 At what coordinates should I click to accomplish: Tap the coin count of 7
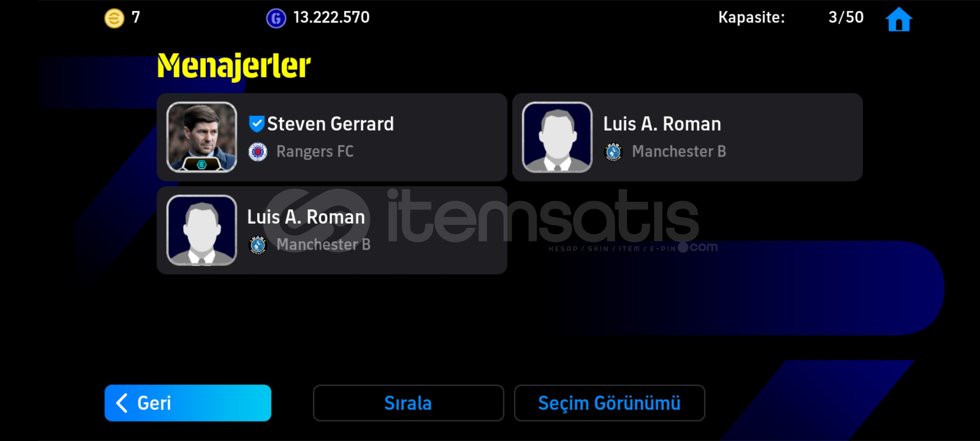point(136,18)
